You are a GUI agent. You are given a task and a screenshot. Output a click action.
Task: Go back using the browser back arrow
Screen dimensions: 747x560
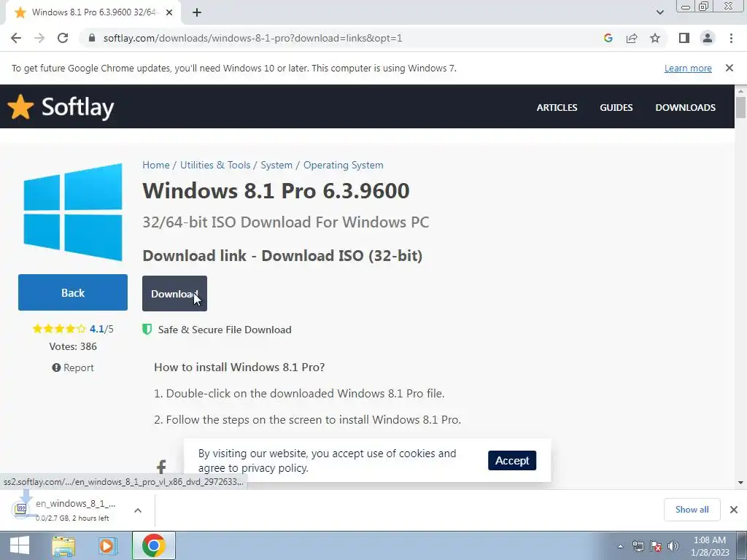point(16,38)
